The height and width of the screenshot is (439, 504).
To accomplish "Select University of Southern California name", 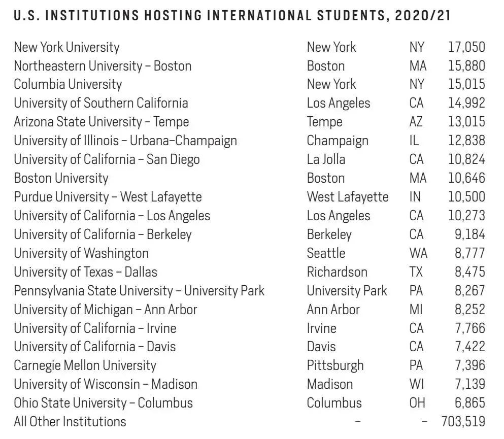I will (100, 103).
